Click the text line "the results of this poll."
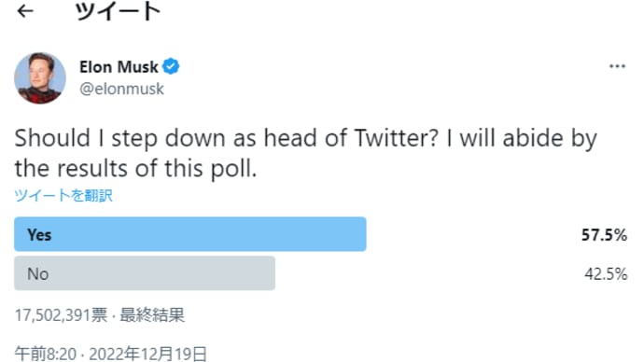Image resolution: width=644 pixels, height=362 pixels. (136, 169)
